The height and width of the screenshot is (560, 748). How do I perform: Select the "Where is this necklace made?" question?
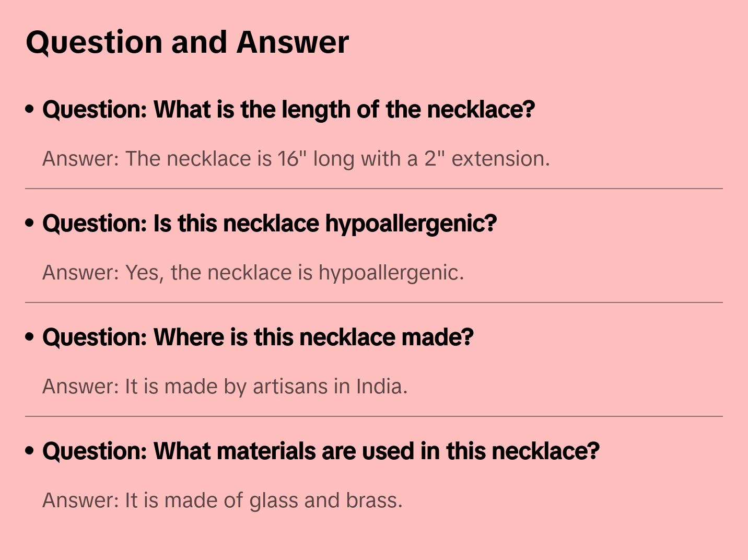pos(258,337)
